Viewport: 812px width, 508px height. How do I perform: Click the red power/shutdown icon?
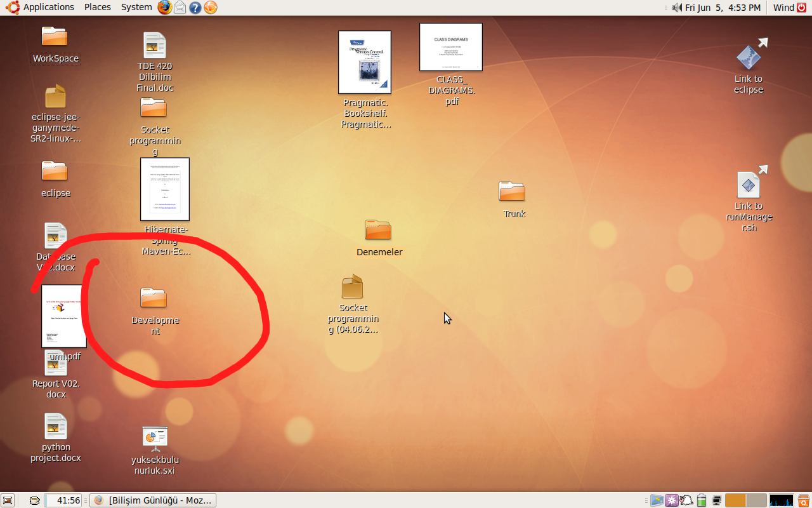tap(802, 8)
